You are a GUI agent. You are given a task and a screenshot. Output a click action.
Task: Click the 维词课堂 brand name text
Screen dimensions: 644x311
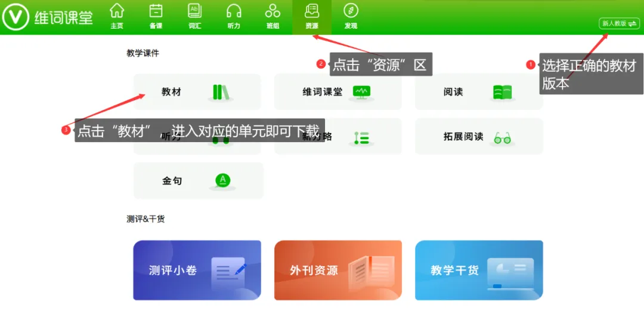[x=64, y=18]
